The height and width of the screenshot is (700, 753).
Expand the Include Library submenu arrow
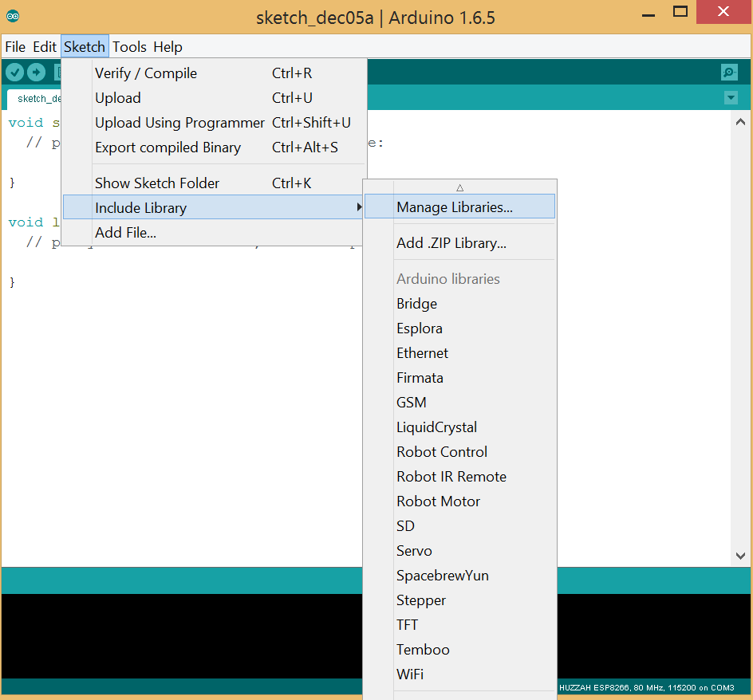tap(360, 207)
